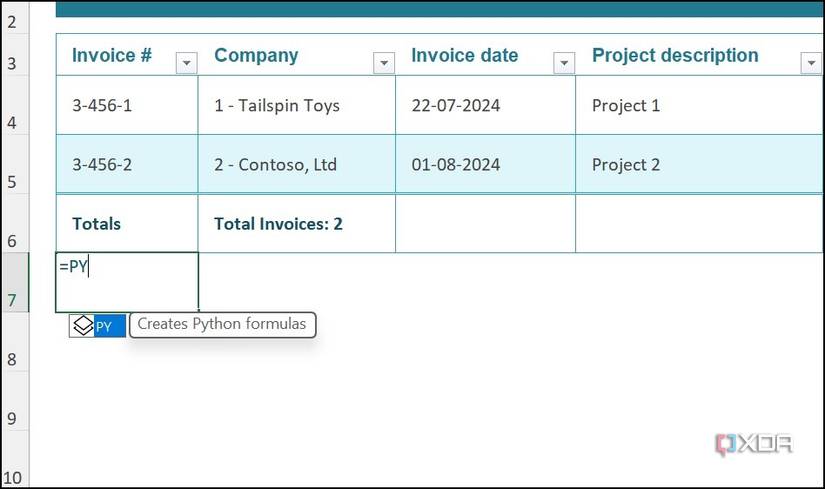Select the Project 1 description cell
Viewport: 825px width, 489px height.
pyautogui.click(x=698, y=105)
